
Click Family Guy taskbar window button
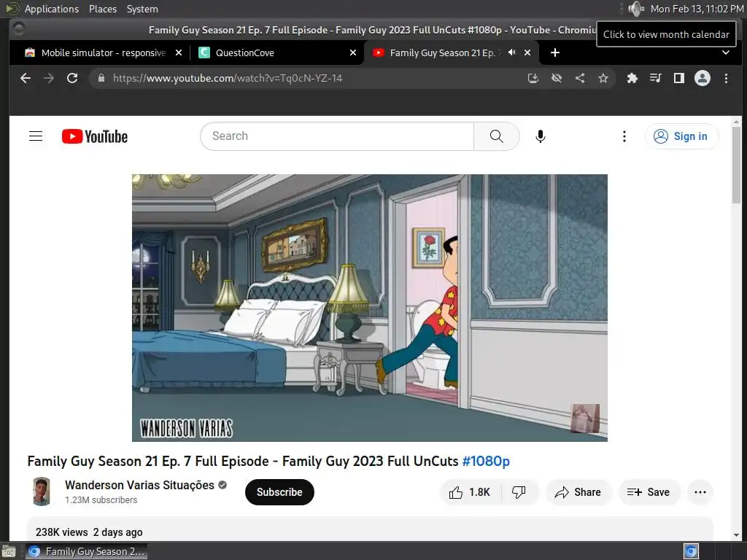click(x=86, y=551)
